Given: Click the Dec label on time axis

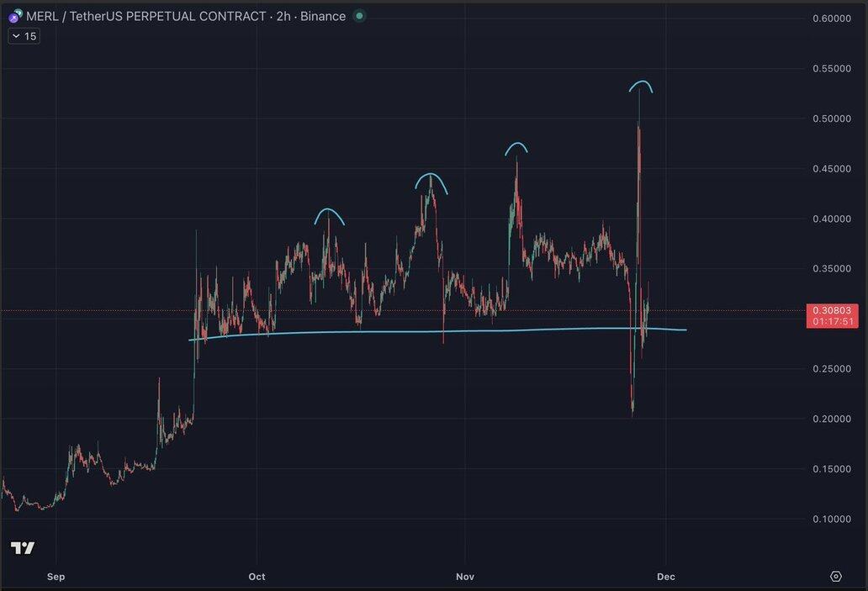Looking at the screenshot, I should pos(666,577).
